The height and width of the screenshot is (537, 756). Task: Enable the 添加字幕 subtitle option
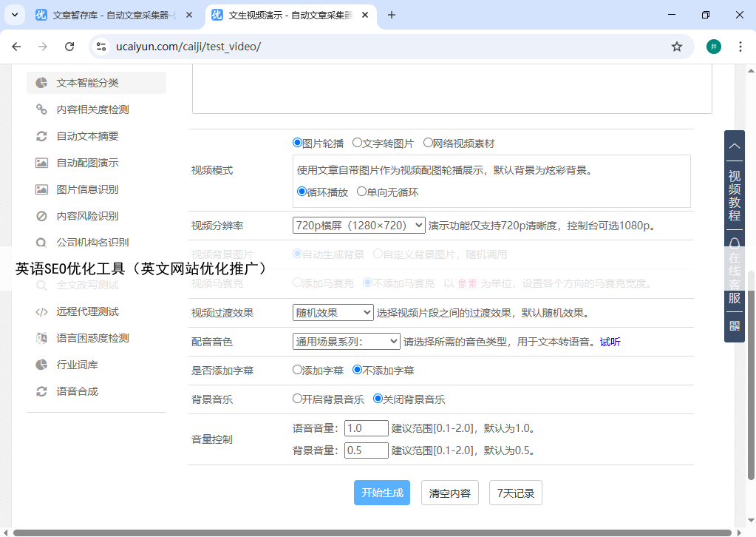click(x=298, y=370)
